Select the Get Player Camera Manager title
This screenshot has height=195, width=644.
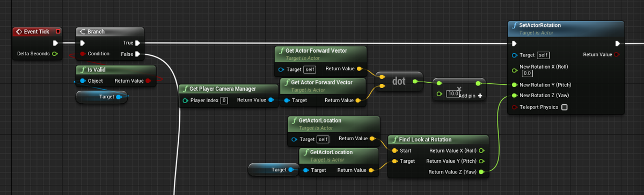pyautogui.click(x=223, y=89)
